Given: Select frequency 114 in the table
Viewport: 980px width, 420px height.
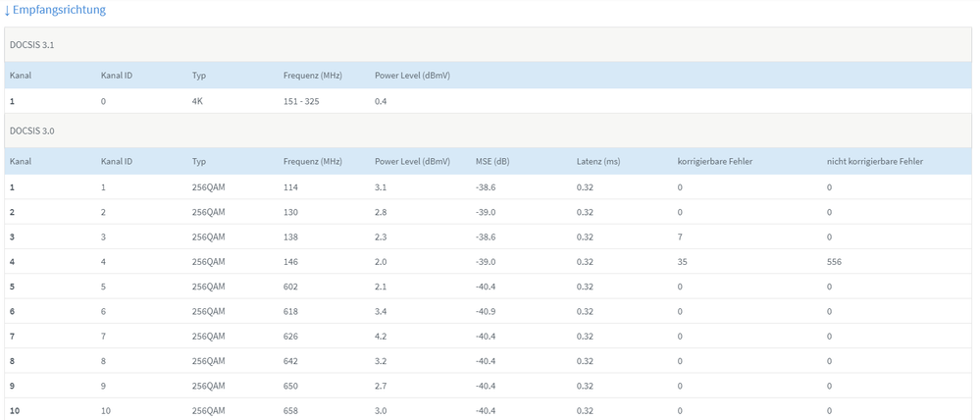Looking at the screenshot, I should 290,186.
